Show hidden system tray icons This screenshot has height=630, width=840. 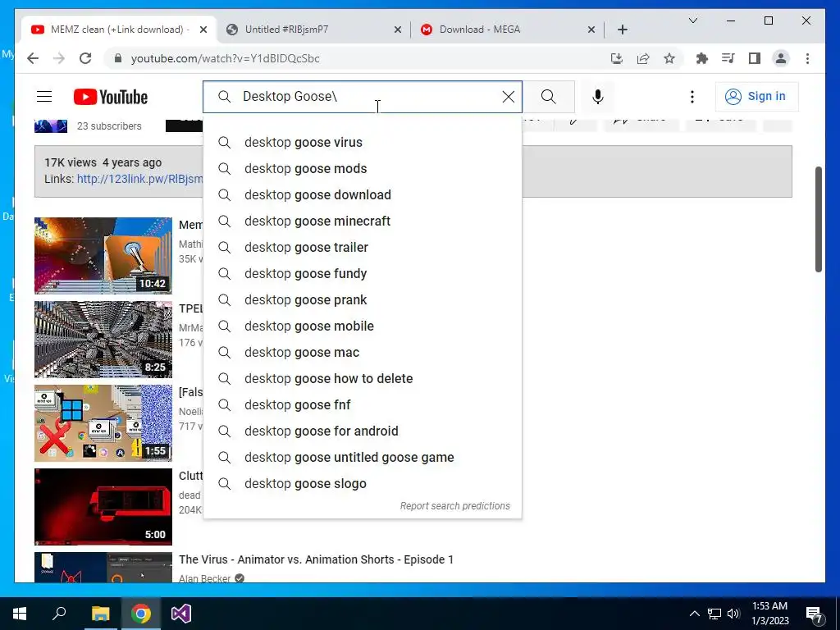pos(694,614)
